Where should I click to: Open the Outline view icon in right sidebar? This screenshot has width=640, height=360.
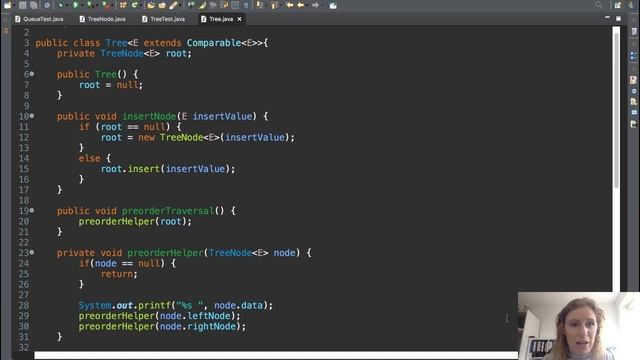point(633,56)
